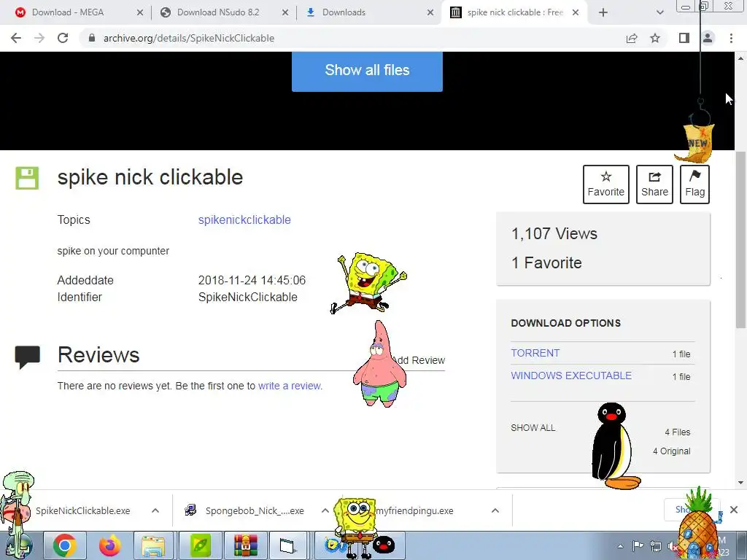
Task: Close the Downloads tab
Action: coord(430,12)
